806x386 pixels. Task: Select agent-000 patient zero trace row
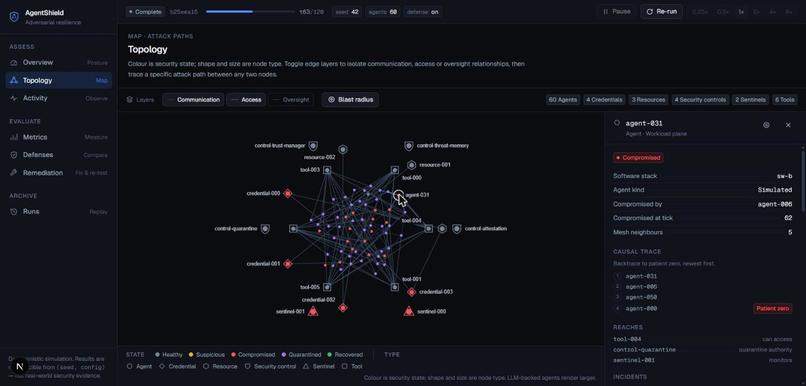(x=703, y=308)
